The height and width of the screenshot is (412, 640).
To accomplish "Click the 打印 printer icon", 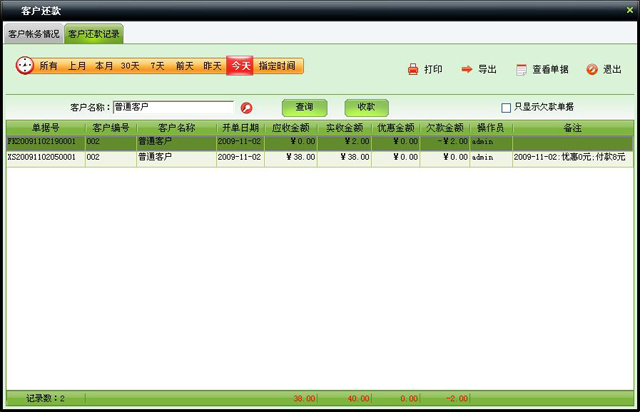I will (x=414, y=70).
